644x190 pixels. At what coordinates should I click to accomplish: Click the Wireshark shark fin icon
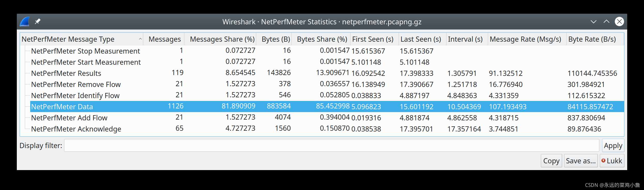point(25,21)
